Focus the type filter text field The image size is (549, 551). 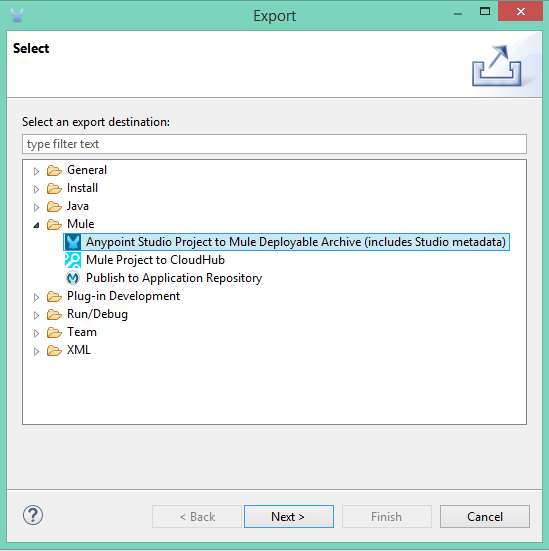pyautogui.click(x=274, y=144)
